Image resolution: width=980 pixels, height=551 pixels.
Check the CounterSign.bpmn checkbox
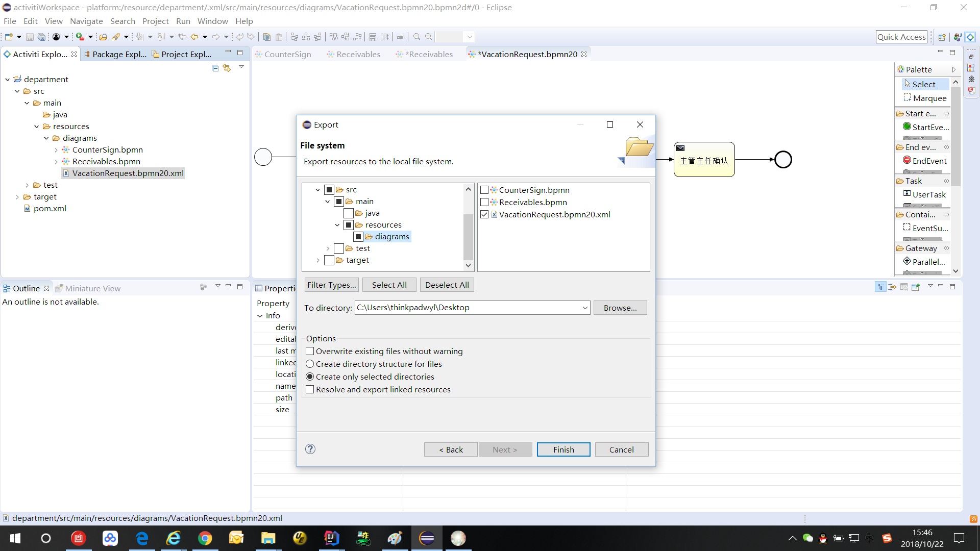pos(484,190)
